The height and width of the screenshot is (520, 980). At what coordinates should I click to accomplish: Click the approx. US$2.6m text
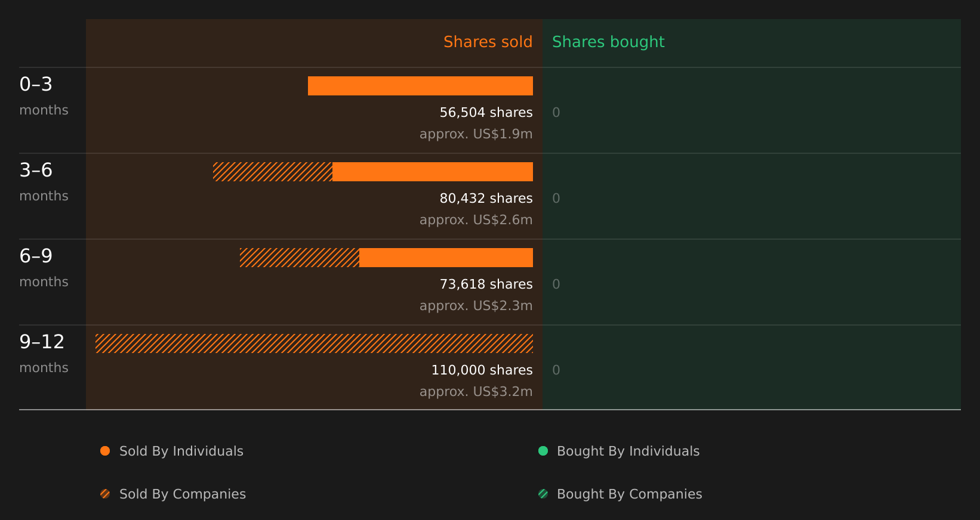click(476, 220)
